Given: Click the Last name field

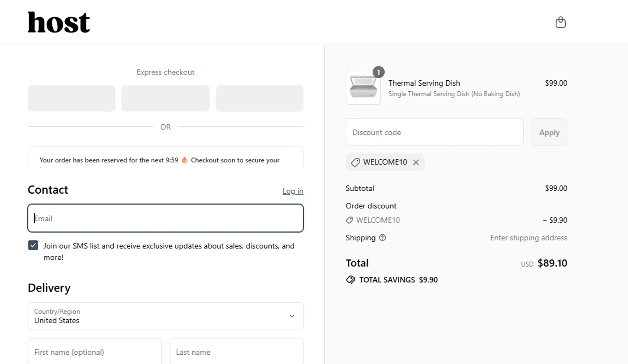Looking at the screenshot, I should tap(237, 351).
